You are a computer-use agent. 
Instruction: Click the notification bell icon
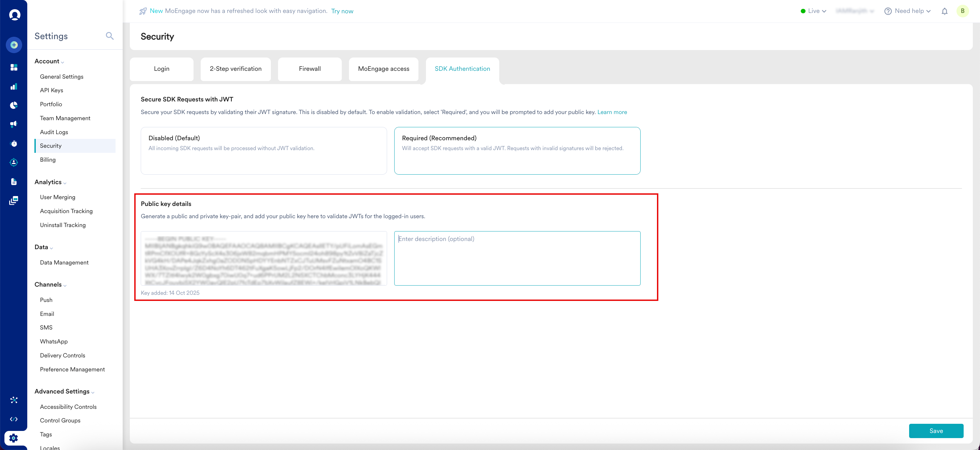pyautogui.click(x=944, y=11)
